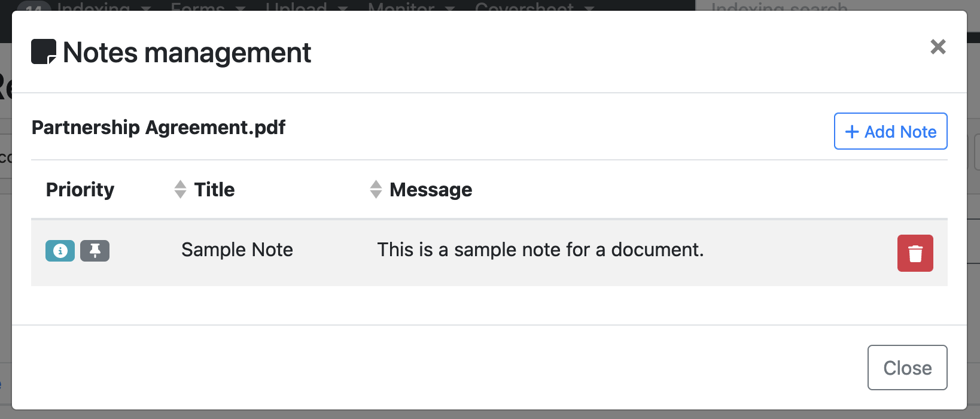Click the sample note message text
The height and width of the screenshot is (419, 980).
tap(540, 250)
